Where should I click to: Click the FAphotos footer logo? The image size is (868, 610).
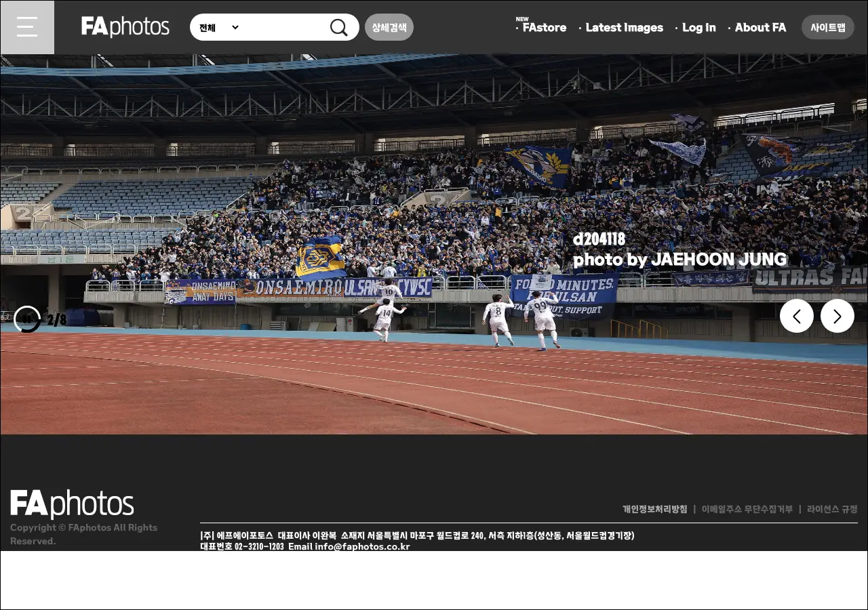pyautogui.click(x=72, y=504)
